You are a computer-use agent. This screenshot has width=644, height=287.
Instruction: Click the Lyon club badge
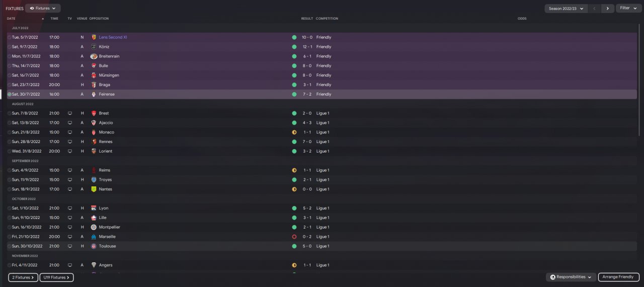pyautogui.click(x=94, y=208)
